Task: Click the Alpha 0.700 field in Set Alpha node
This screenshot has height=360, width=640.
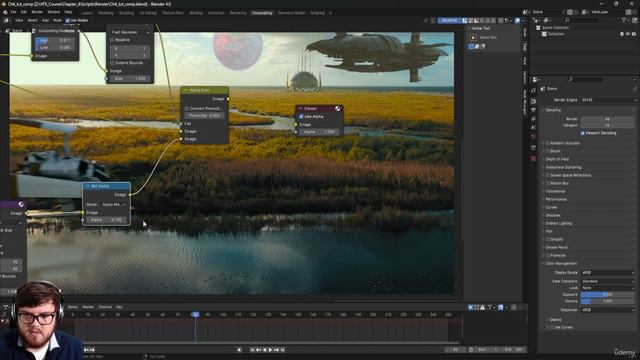Action: (107, 220)
